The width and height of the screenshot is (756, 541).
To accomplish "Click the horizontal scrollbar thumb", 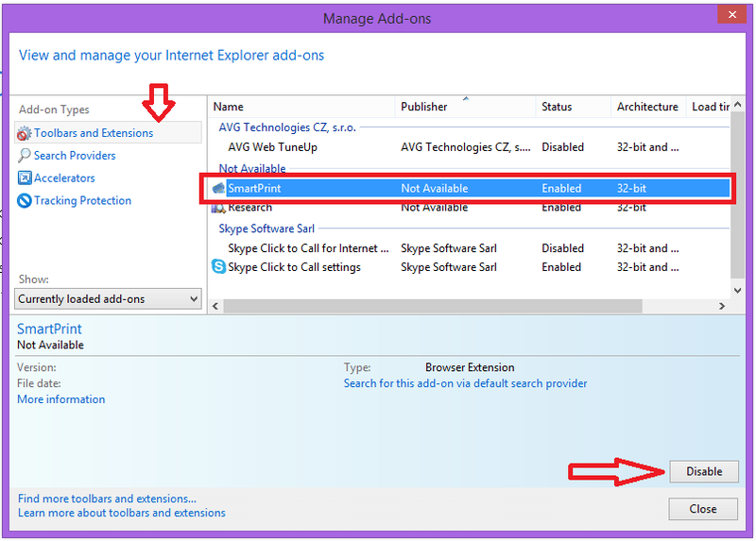I will pyautogui.click(x=433, y=306).
